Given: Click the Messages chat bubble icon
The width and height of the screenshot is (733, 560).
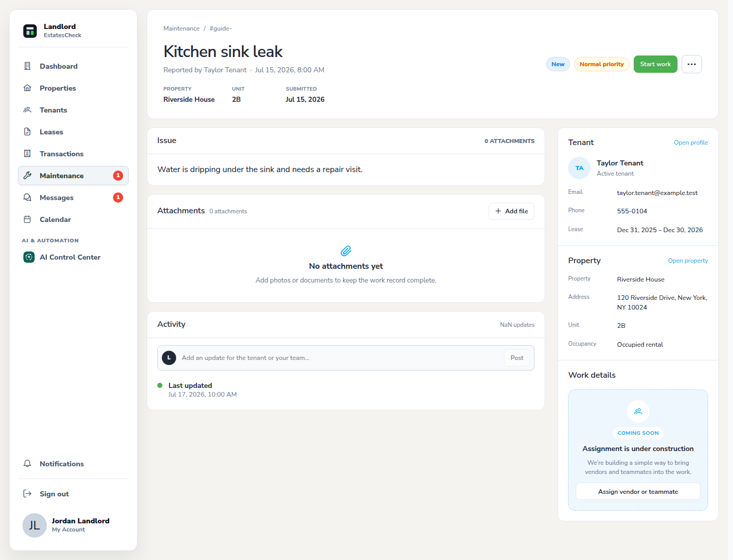Looking at the screenshot, I should [x=27, y=198].
